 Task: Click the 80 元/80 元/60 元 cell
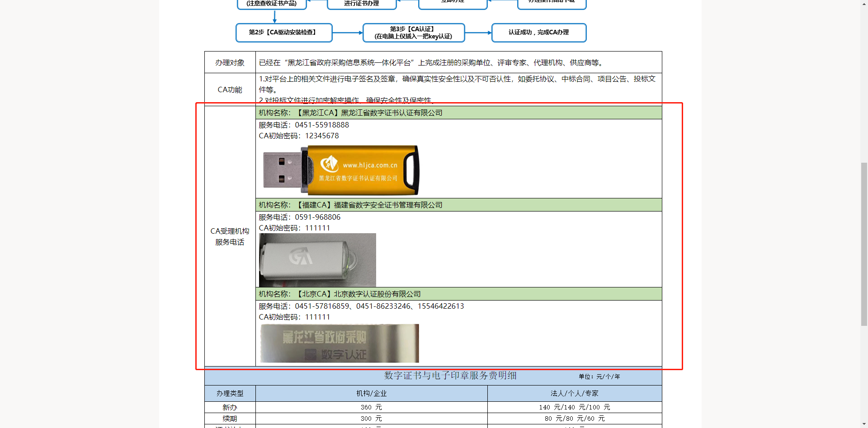(575, 419)
